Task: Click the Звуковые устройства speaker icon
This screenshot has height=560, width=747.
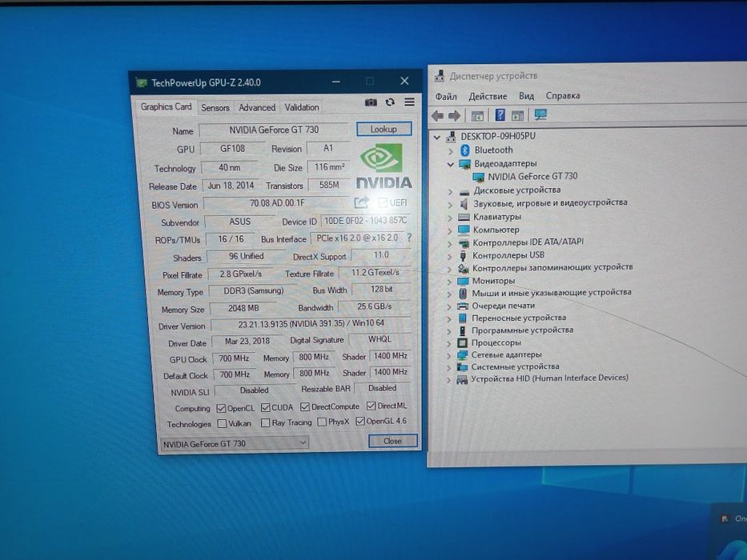Action: (464, 204)
